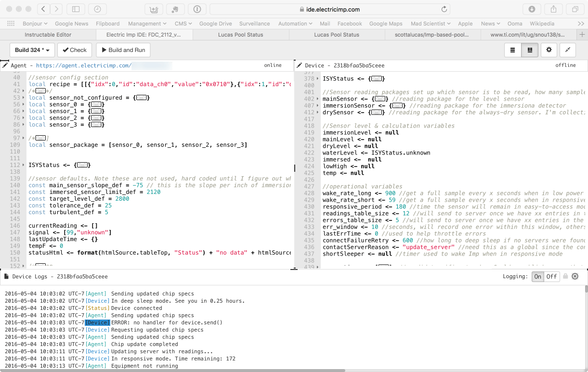Screen dimensions: 588x372
Task: Show all tabs overview icon
Action: point(575,9)
